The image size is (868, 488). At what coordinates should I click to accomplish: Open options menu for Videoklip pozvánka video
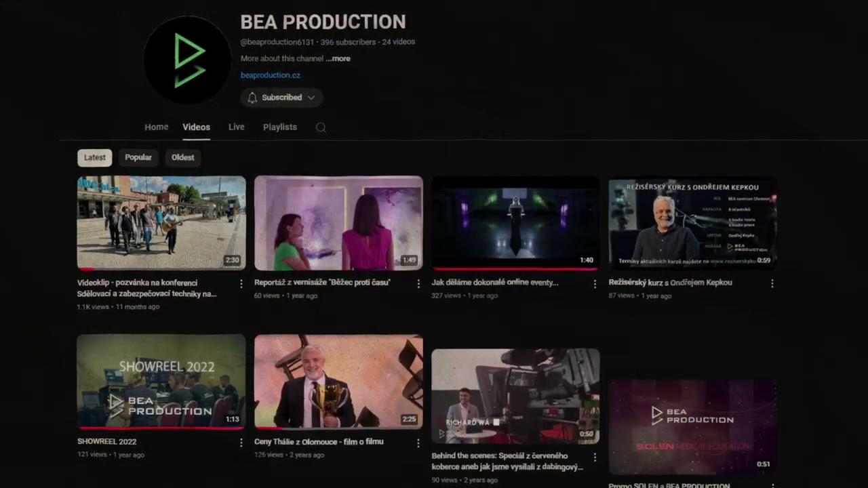(x=241, y=284)
